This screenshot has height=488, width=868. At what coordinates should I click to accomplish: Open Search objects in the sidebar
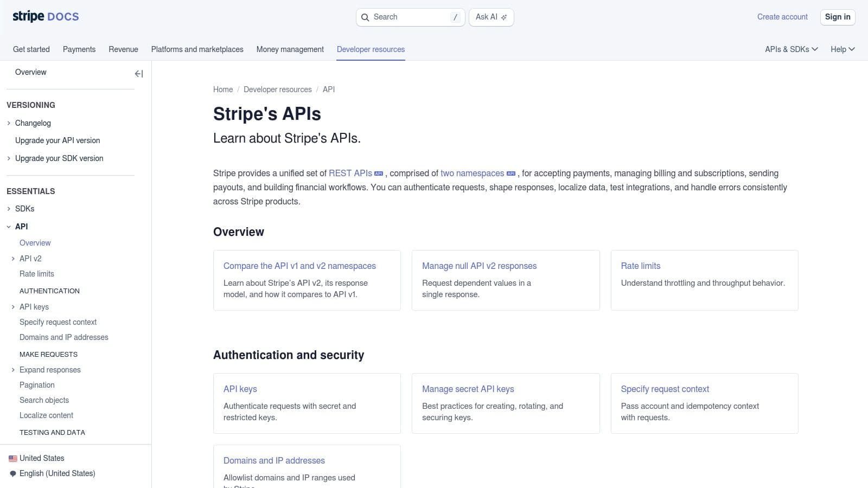click(44, 400)
